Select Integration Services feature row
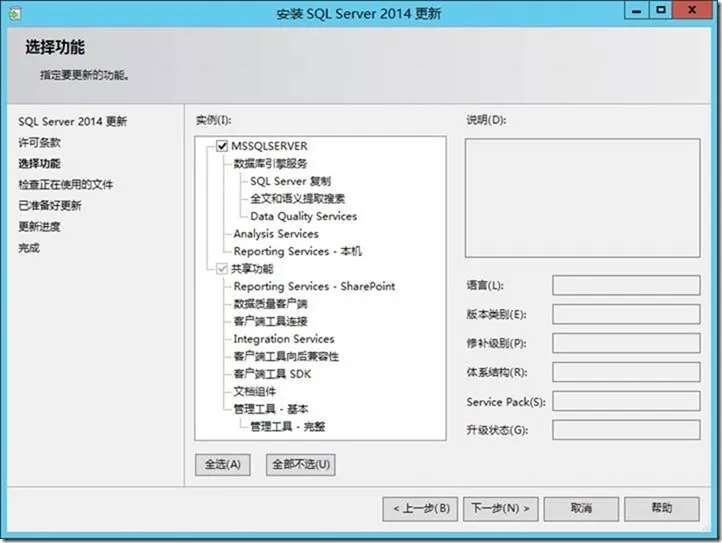The width and height of the screenshot is (722, 543). coord(284,339)
